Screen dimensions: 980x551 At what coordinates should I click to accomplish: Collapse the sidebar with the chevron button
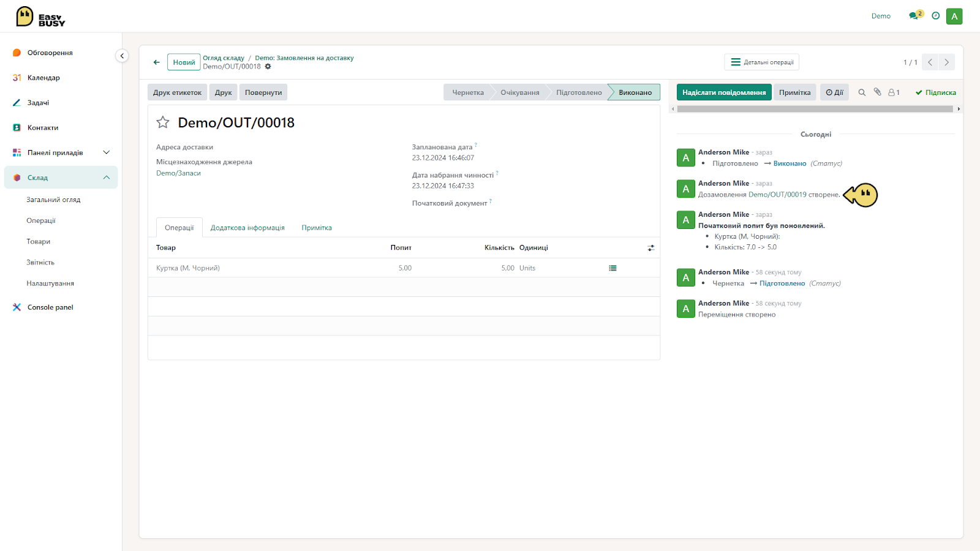coord(122,56)
